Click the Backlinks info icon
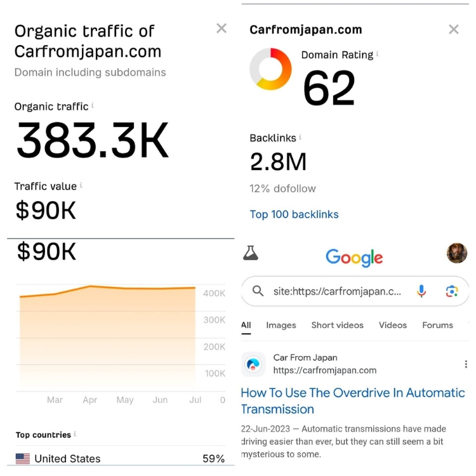The height and width of the screenshot is (476, 476). coord(300,137)
